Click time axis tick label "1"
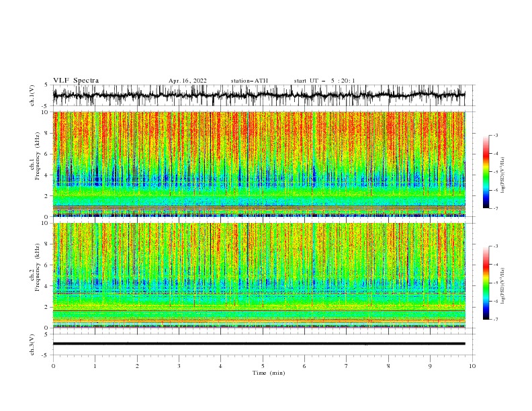 [95, 366]
